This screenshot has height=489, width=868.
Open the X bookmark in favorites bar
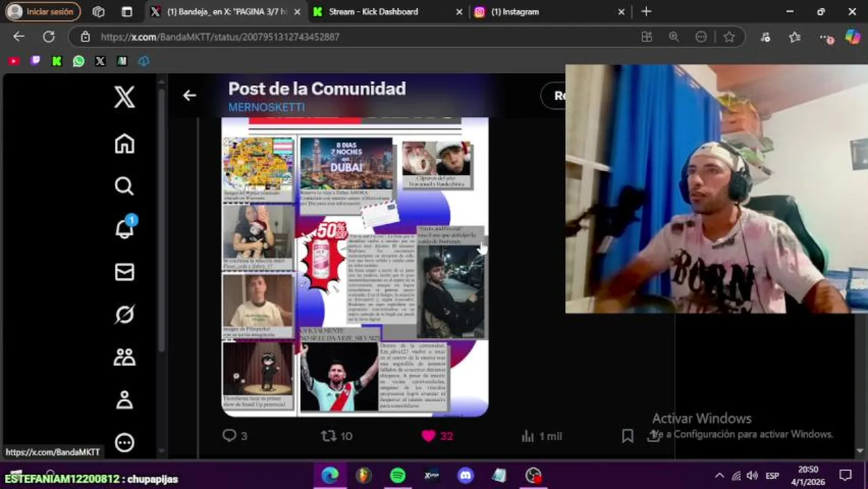[x=101, y=61]
